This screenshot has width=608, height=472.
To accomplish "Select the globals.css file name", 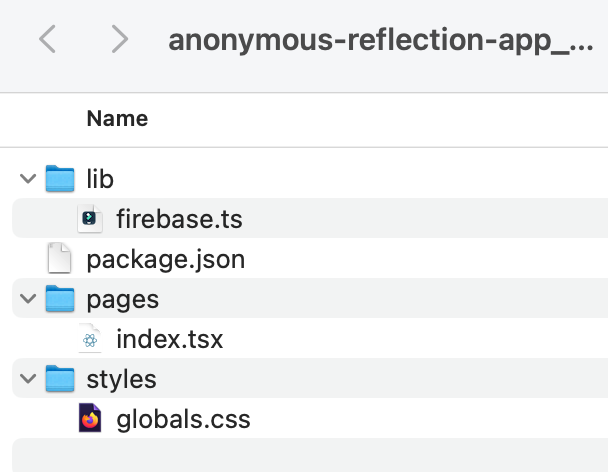I will click(183, 419).
